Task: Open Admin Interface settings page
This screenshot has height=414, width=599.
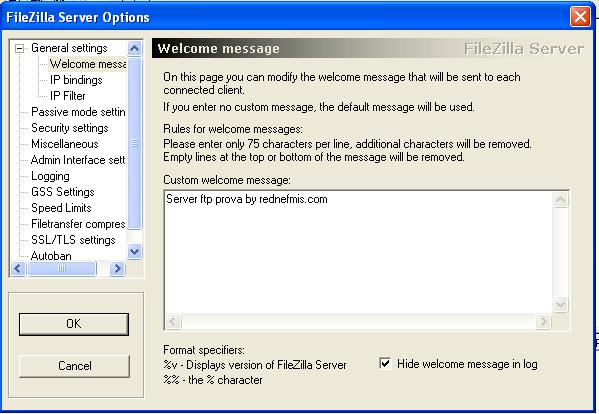Action: click(78, 160)
